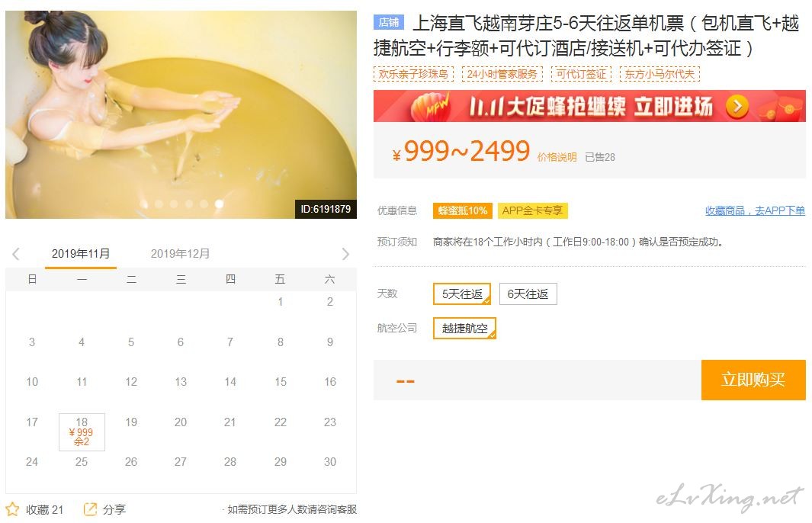Click the bathtub product photo
Viewport: 812px width, 523px height.
(x=181, y=114)
